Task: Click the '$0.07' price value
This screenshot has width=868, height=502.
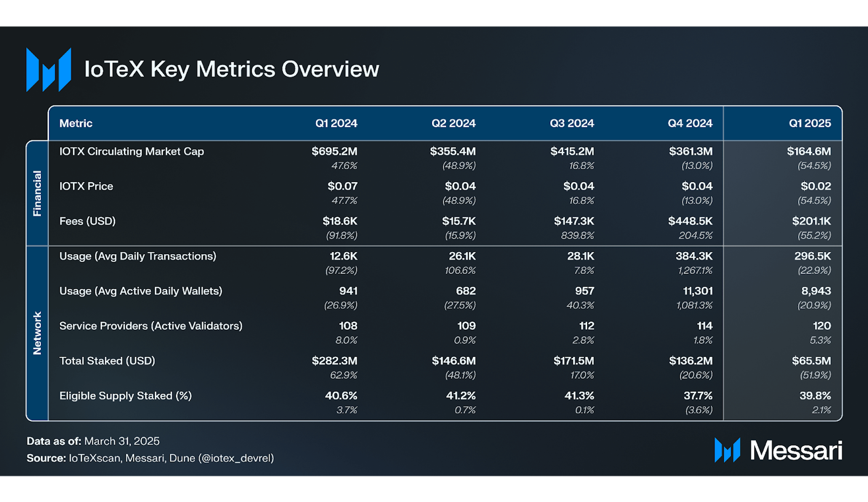Action: [x=342, y=187]
